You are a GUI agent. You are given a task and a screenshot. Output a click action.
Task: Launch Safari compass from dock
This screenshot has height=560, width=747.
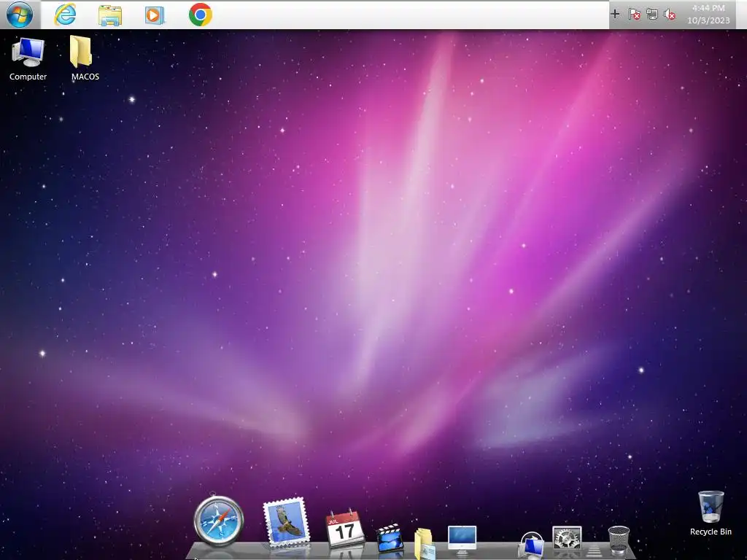(219, 521)
